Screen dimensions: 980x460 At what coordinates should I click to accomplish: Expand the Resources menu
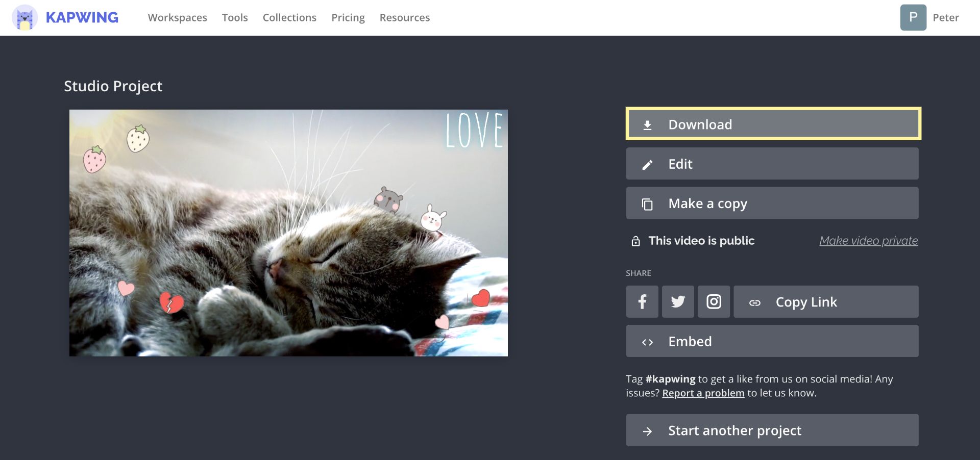coord(404,18)
